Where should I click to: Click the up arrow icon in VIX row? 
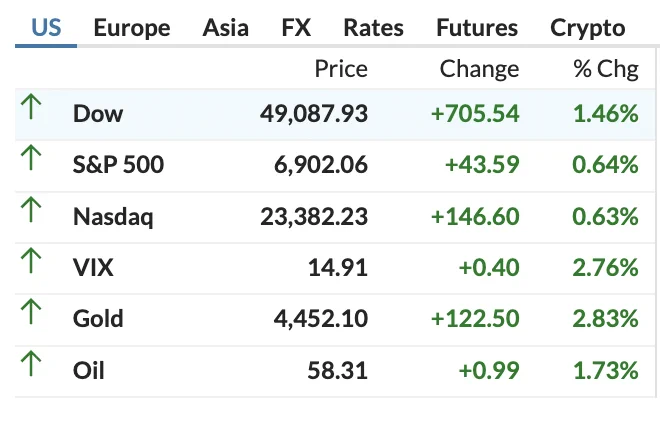[x=31, y=261]
